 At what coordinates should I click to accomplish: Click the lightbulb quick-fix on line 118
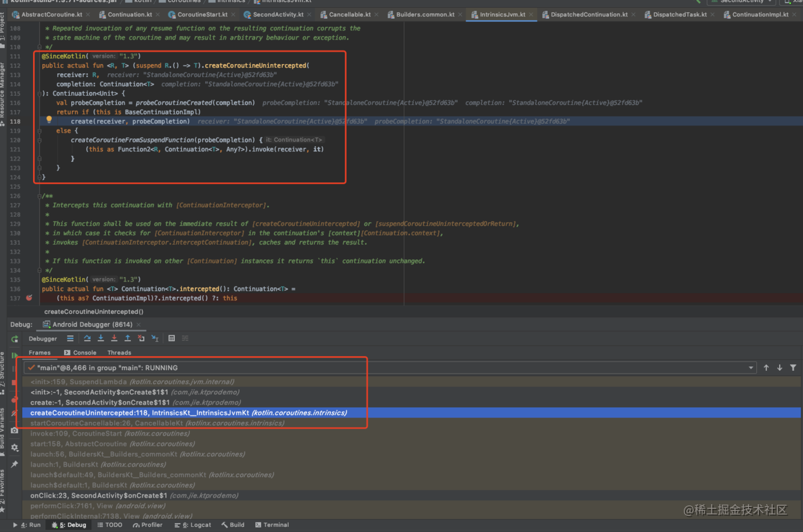coord(49,120)
